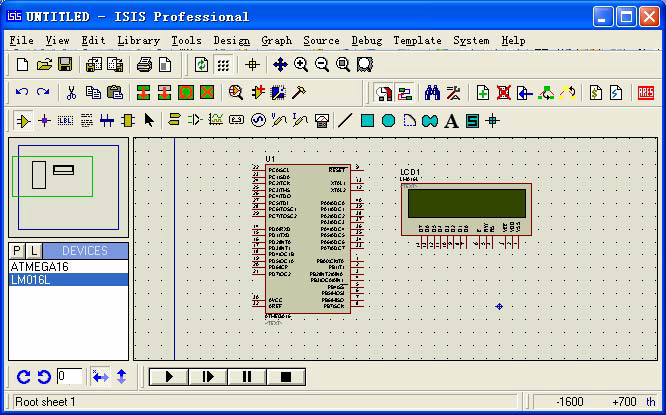Click the binoculars search icon
666x415 pixels.
[432, 93]
